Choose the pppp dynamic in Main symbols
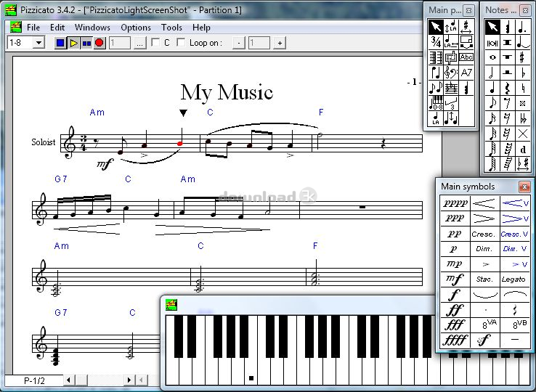This screenshot has height=392, width=536. (x=455, y=203)
